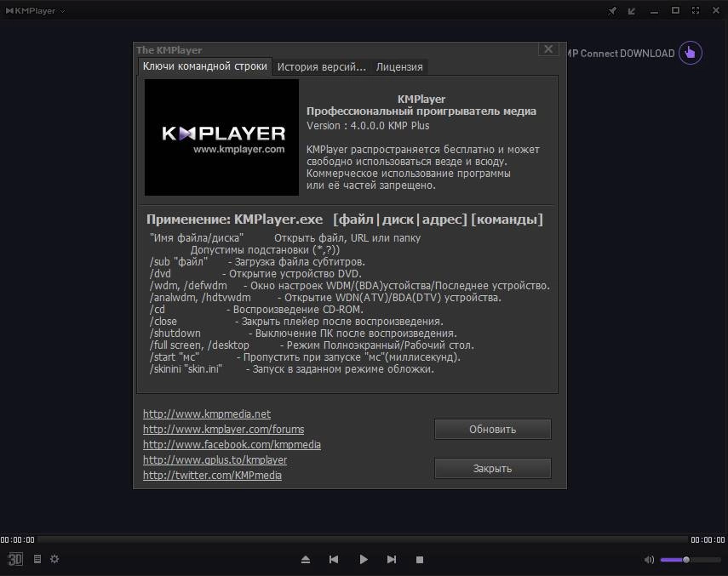Open the kmplayer.com/forums link
728x576 pixels.
click(x=223, y=429)
